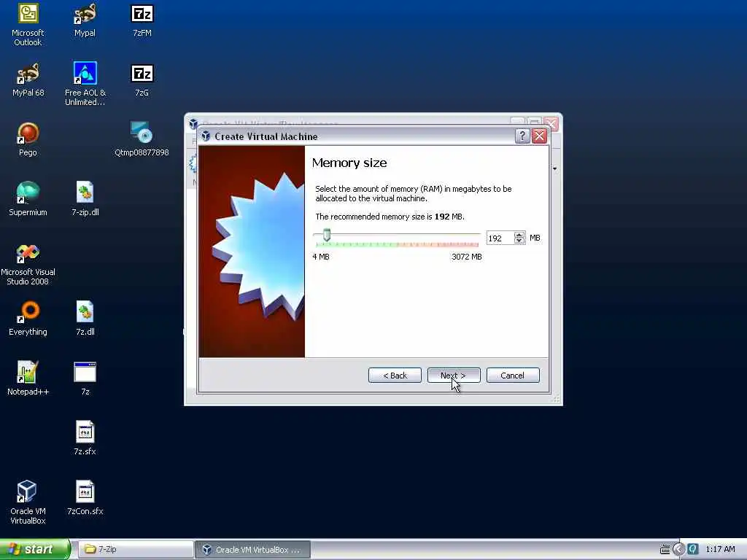Viewport: 747px width, 560px height.
Task: Decrease memory with the spinner down arrow
Action: [x=519, y=241]
